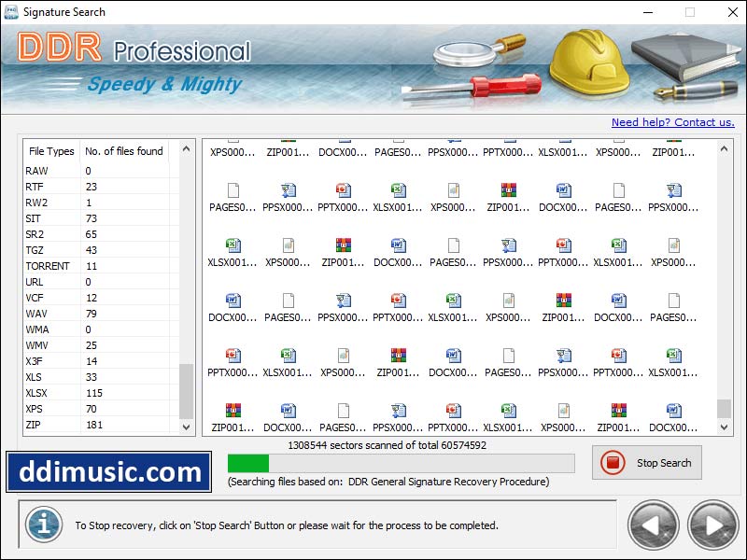Click the back navigation arrow button
This screenshot has height=560, width=747.
[654, 525]
